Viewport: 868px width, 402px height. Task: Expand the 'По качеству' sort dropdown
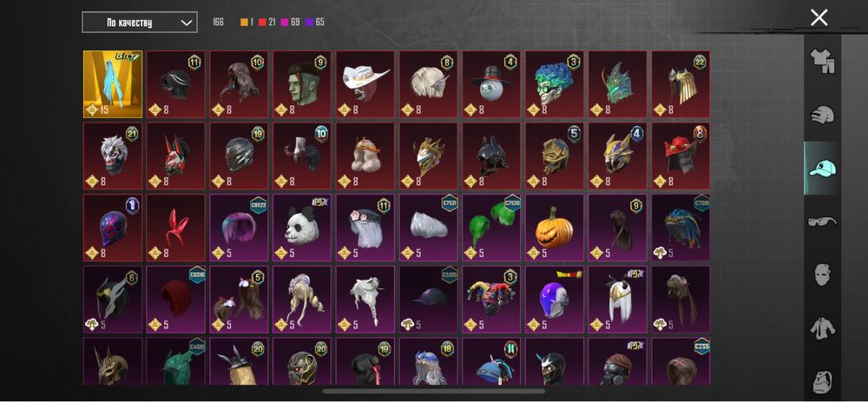tap(140, 23)
